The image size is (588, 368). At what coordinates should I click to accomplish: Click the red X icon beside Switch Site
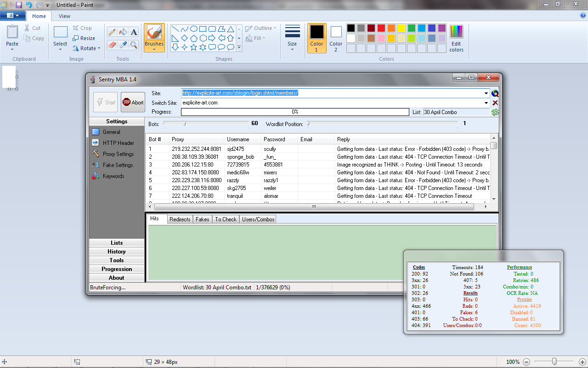pos(495,103)
